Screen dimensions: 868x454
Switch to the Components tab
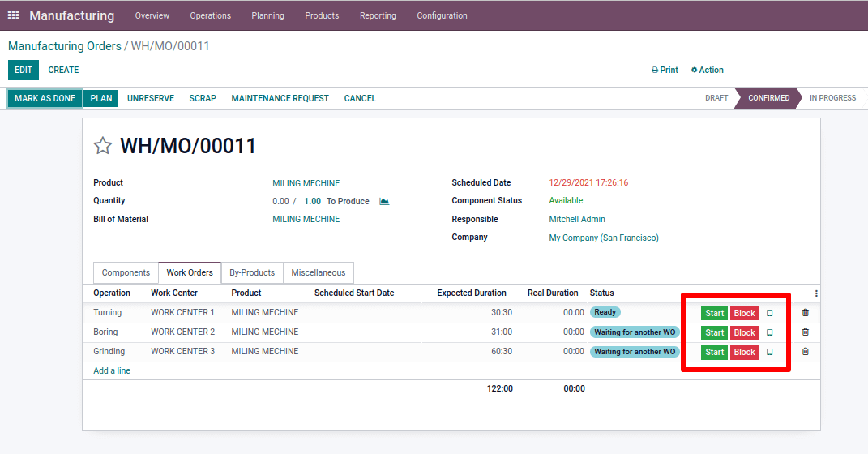(126, 273)
